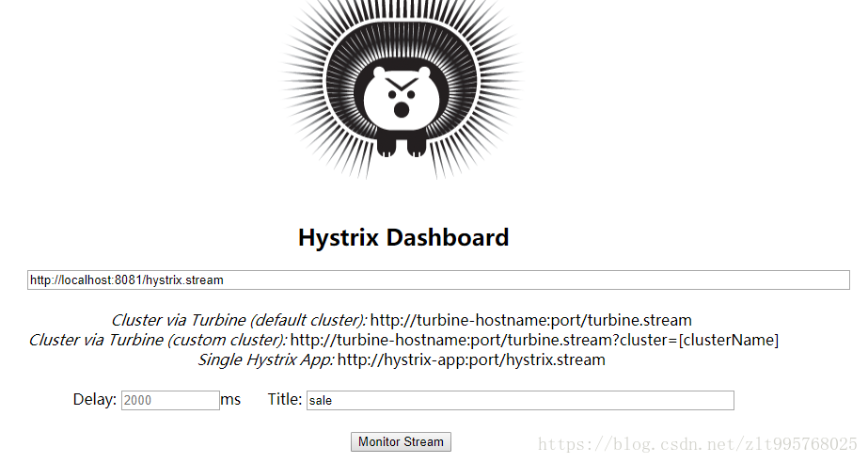Click the 'ms' unit label
The height and width of the screenshot is (463, 868).
230,399
